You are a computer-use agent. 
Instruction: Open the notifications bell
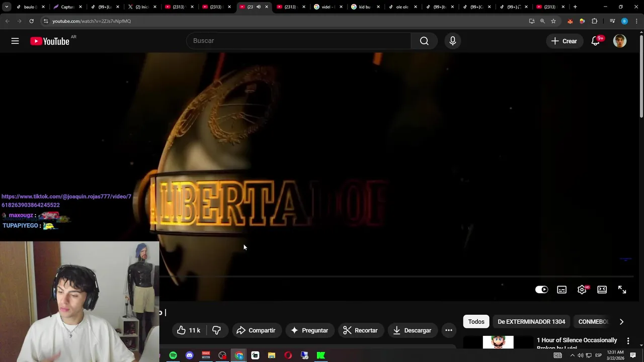(x=595, y=41)
